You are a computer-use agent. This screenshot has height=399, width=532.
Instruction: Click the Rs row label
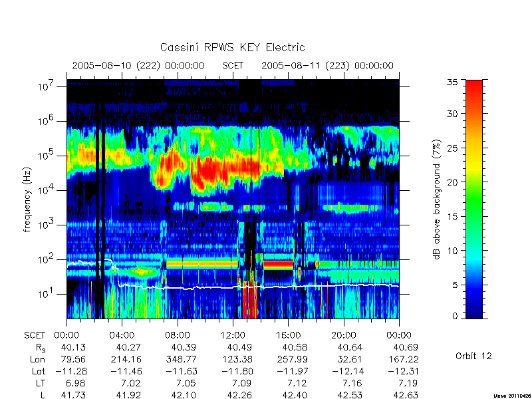[x=41, y=348]
